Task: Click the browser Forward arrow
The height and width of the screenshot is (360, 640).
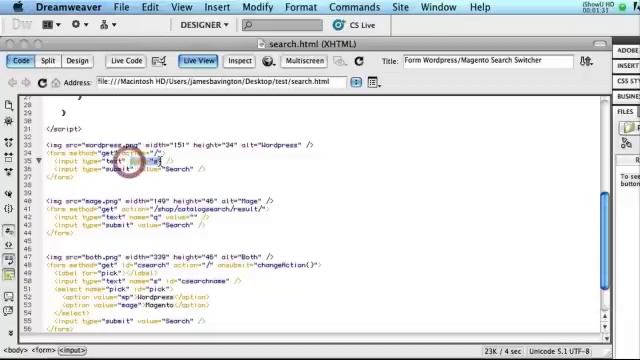Action: pyautogui.click(x=26, y=82)
